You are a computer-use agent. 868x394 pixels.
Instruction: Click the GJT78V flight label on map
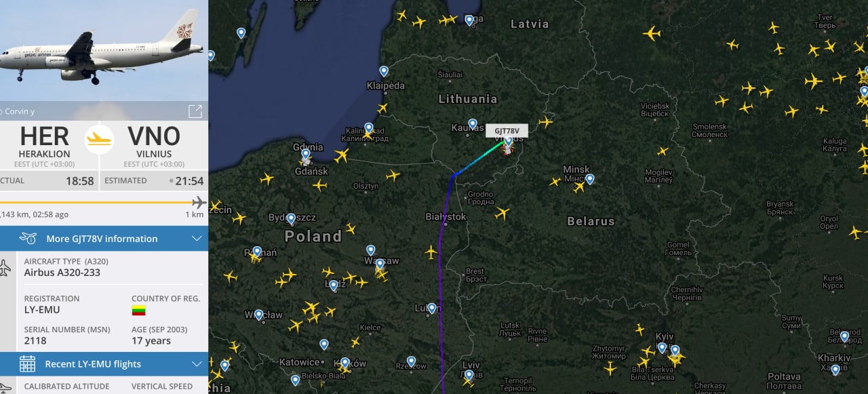click(x=507, y=131)
